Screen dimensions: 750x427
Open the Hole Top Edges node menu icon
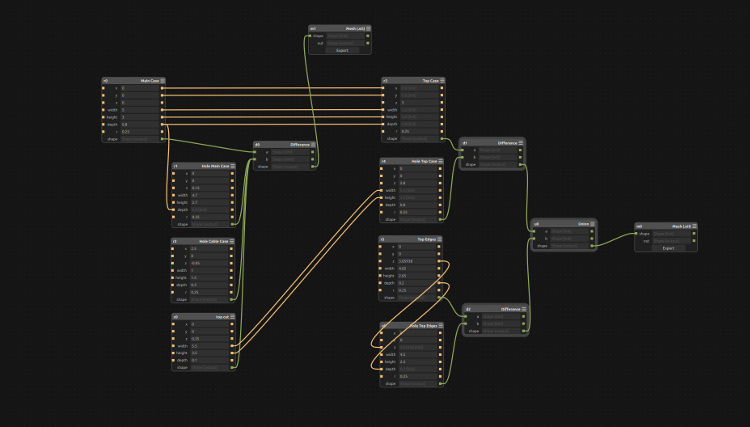point(441,326)
